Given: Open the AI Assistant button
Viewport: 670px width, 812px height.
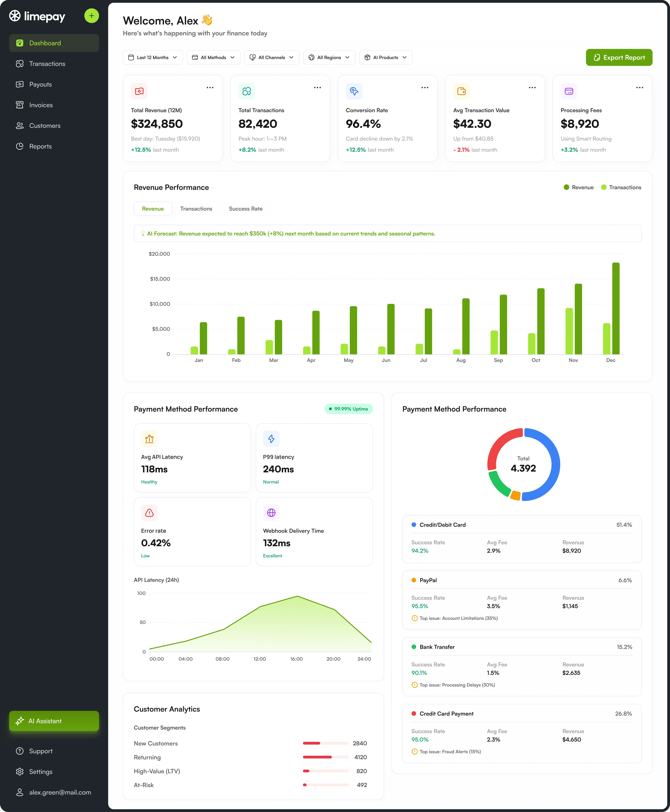Looking at the screenshot, I should 54,721.
